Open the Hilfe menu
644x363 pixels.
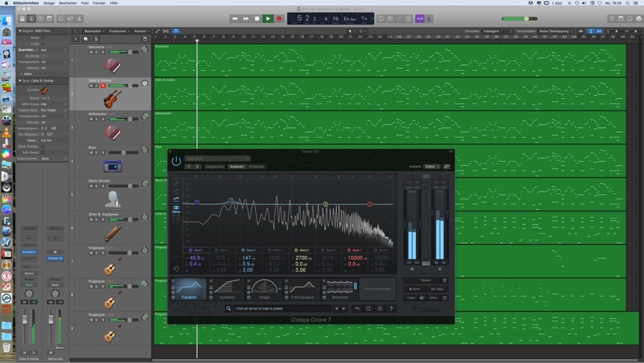[114, 3]
